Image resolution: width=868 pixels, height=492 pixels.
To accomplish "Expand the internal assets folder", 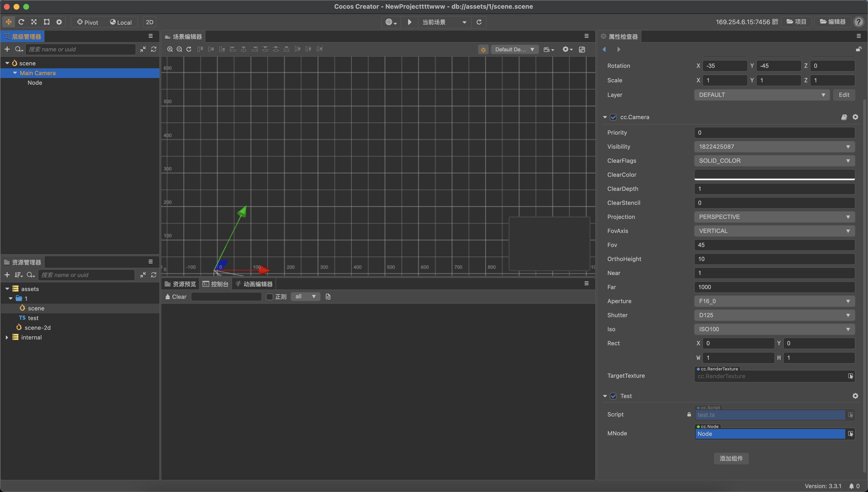I will coord(7,337).
